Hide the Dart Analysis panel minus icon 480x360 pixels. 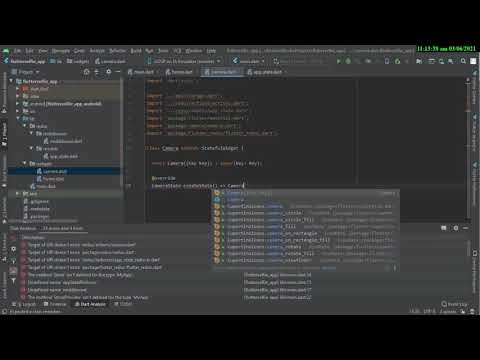pyautogui.click(x=466, y=228)
